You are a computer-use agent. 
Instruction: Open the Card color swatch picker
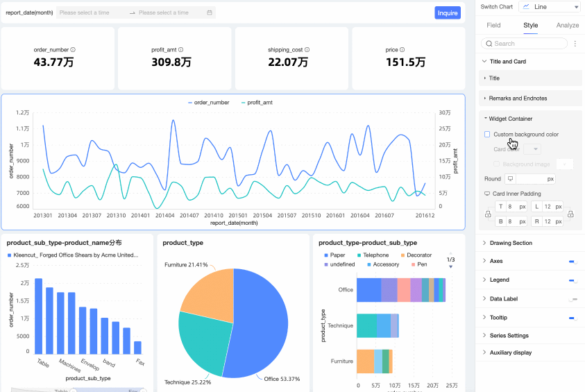pyautogui.click(x=532, y=149)
